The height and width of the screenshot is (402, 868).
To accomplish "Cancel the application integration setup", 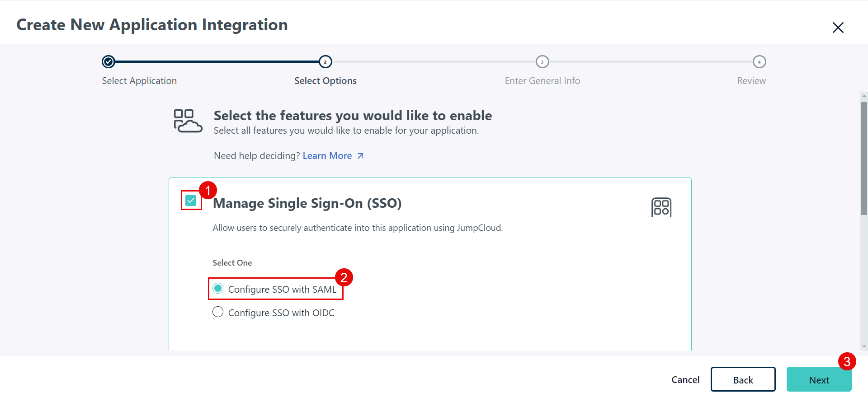I will point(685,380).
